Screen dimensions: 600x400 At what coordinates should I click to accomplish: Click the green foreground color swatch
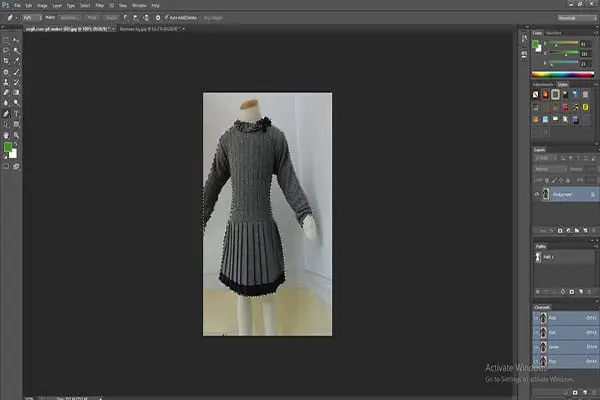[x=7, y=147]
